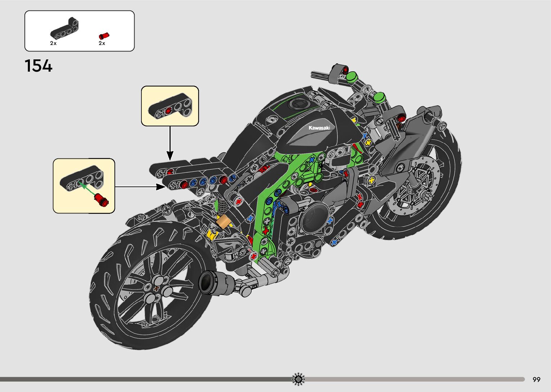Click the red pin with the green arrow
Image resolution: width=551 pixels, height=392 pixels.
coord(101,200)
